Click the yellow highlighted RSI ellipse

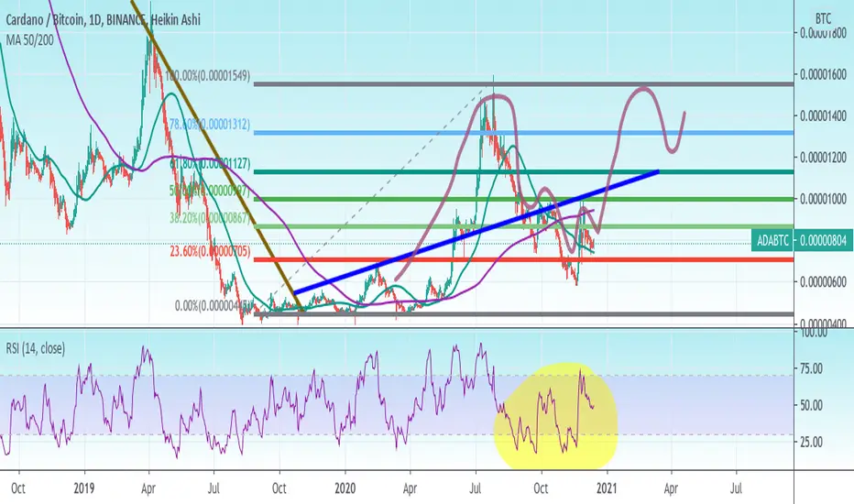555,416
